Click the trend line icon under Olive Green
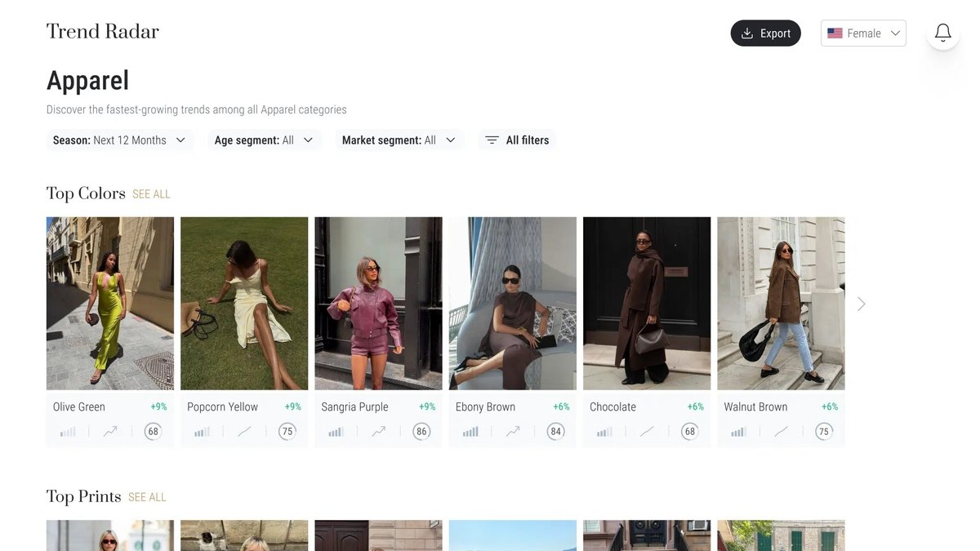Image resolution: width=980 pixels, height=551 pixels. pos(110,432)
